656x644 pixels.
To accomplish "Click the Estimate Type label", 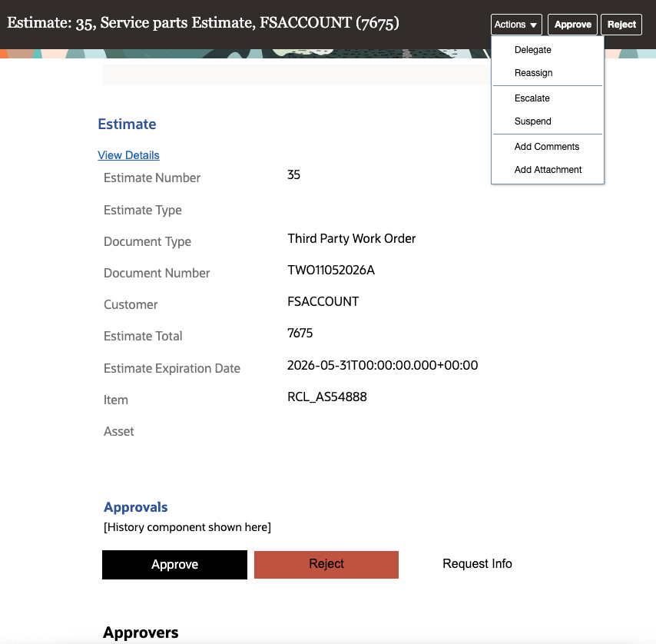I will 143,210.
